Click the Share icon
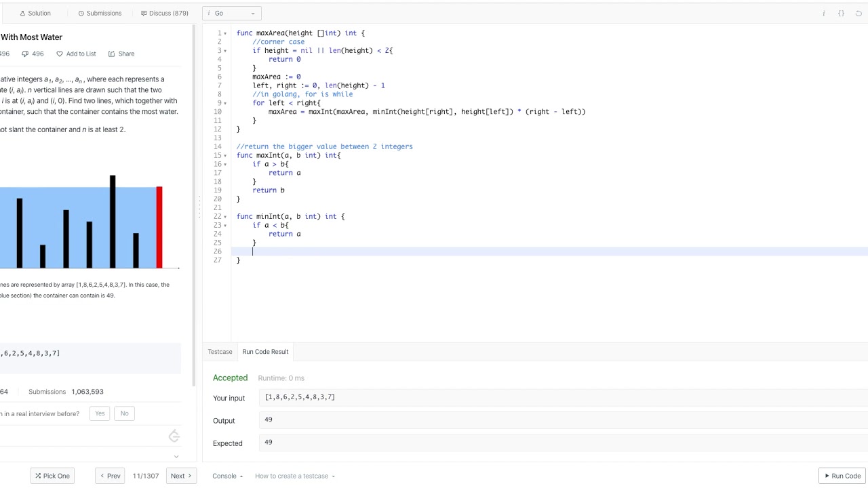 [111, 54]
